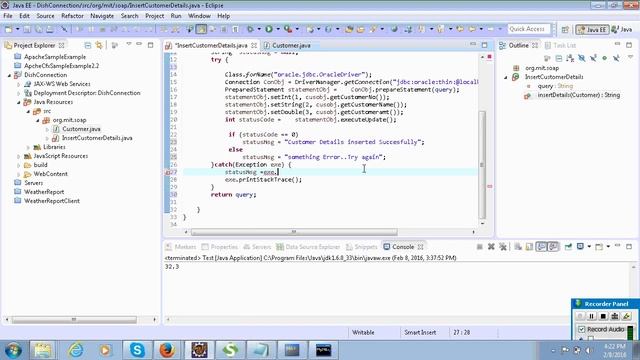Open the Open Console dropdown arrow
This screenshot has height=360, width=640.
(608, 247)
